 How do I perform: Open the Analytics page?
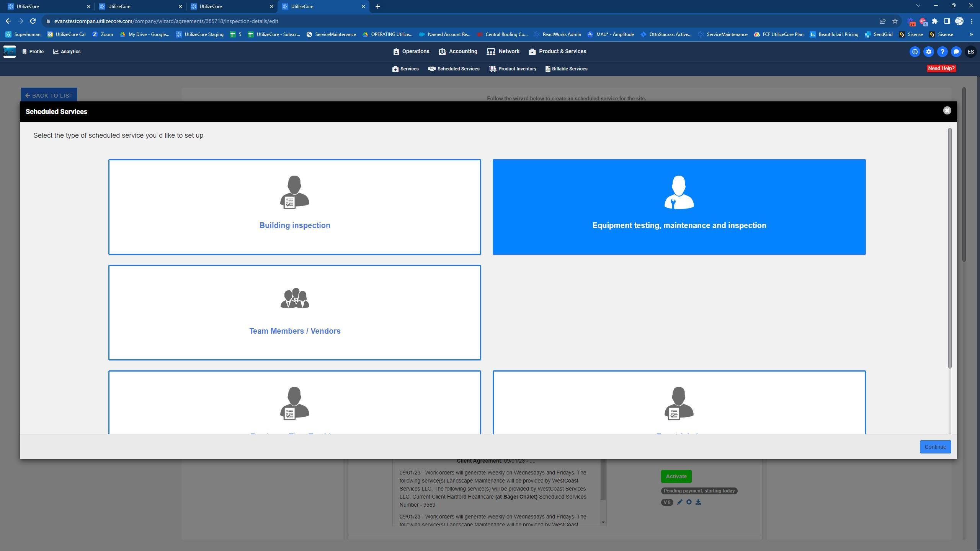67,51
